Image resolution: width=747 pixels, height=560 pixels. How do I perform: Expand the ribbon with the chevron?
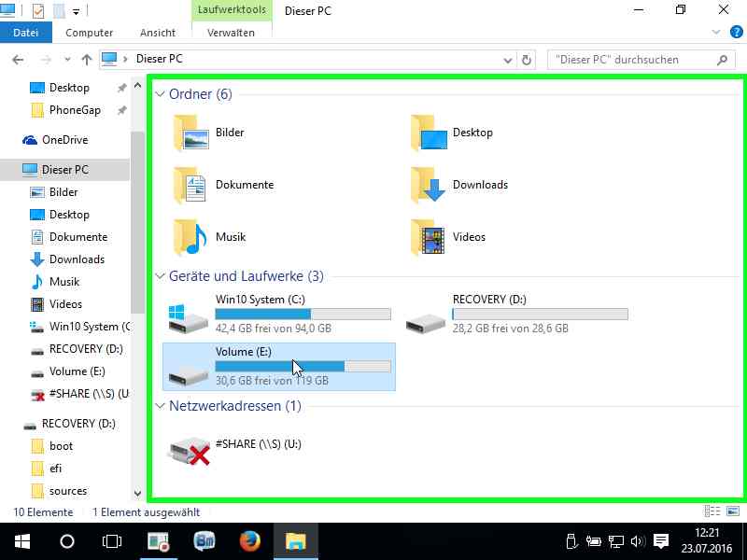coord(715,33)
